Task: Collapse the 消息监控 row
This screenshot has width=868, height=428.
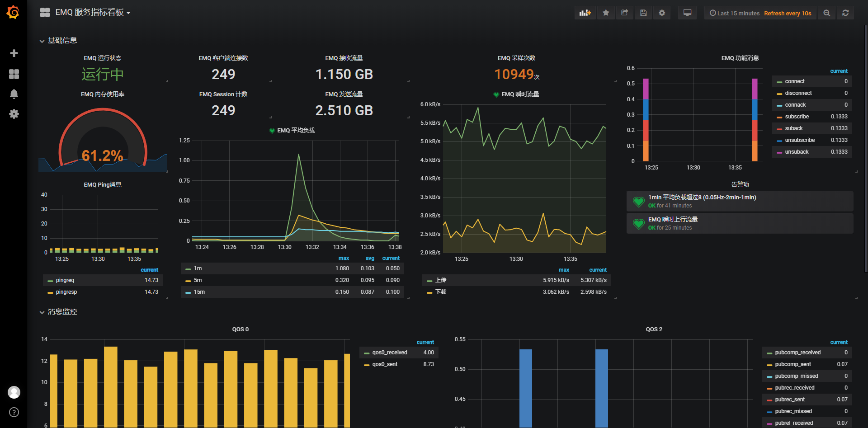Action: coord(58,312)
